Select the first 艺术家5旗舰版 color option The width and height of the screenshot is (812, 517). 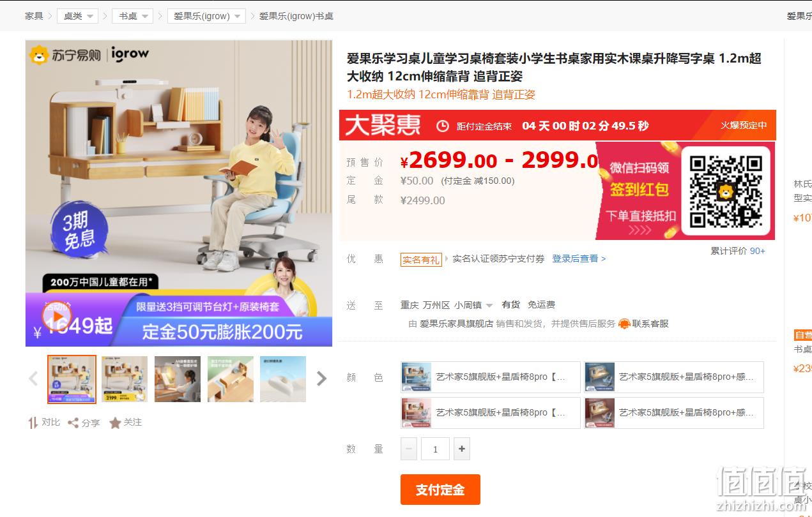[491, 377]
